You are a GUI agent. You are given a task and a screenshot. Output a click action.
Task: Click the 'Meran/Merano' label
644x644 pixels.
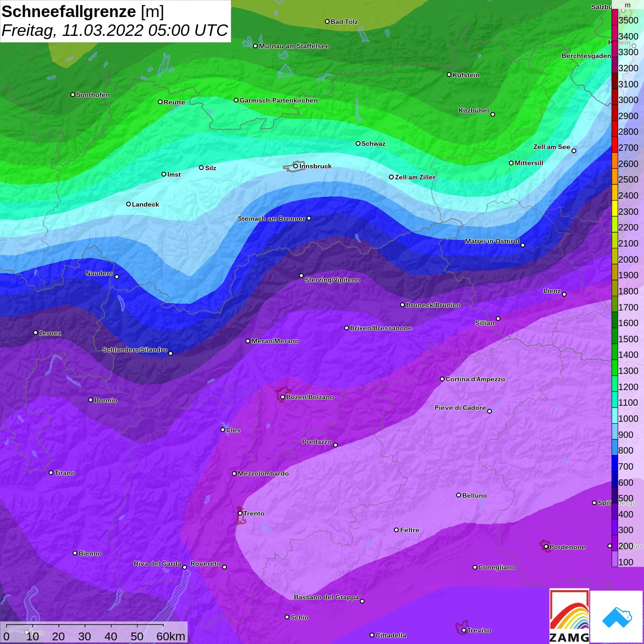(275, 341)
